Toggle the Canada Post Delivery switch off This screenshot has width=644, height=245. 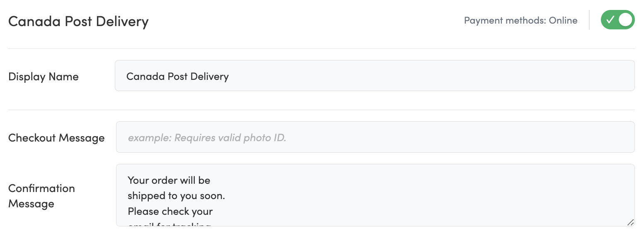[617, 20]
